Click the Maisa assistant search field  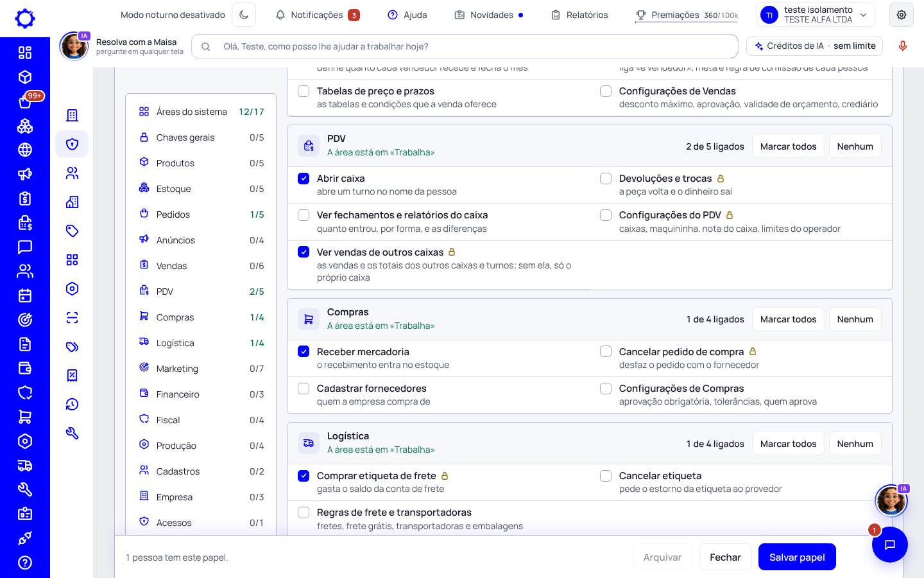click(465, 46)
